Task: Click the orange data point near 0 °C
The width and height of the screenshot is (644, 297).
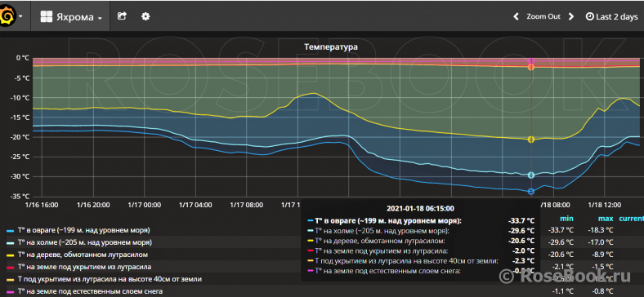Action: (x=530, y=67)
